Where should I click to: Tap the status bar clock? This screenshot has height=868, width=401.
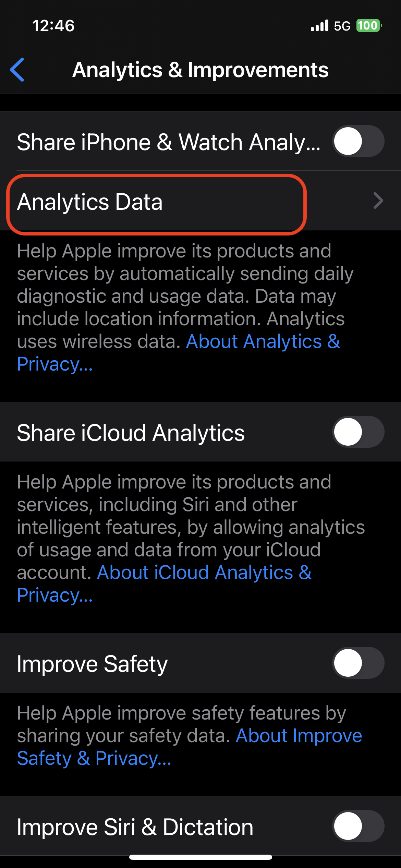click(x=53, y=26)
